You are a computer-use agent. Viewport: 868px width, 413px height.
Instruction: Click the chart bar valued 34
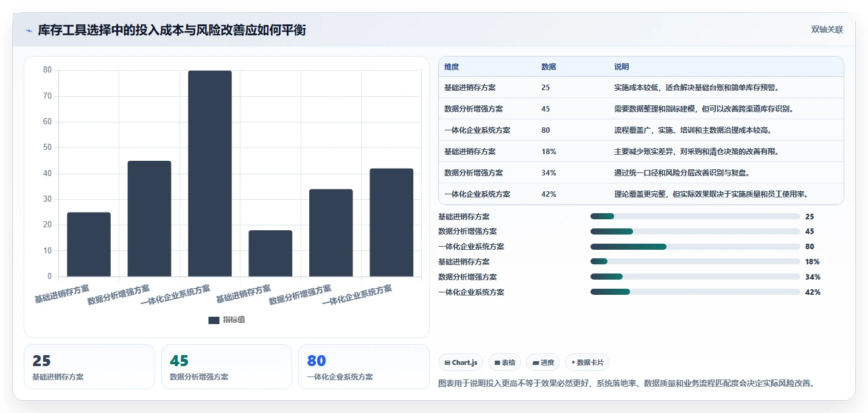click(x=331, y=233)
